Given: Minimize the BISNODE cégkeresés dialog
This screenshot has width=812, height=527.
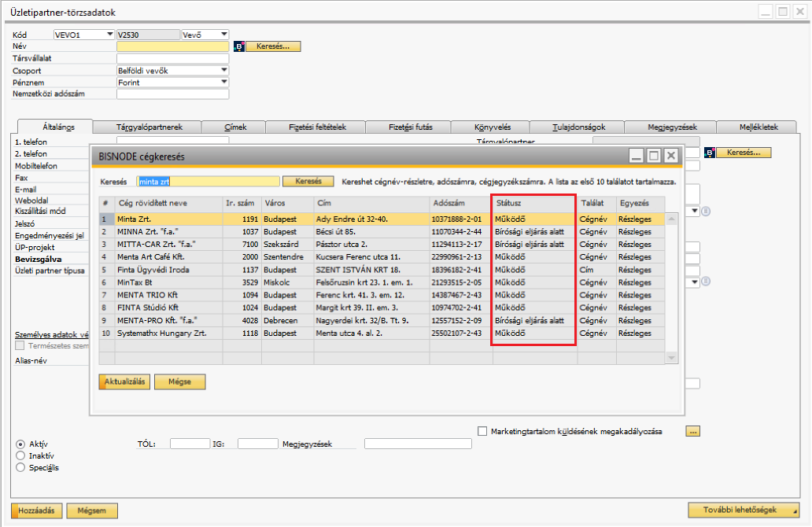Looking at the screenshot, I should tap(637, 156).
